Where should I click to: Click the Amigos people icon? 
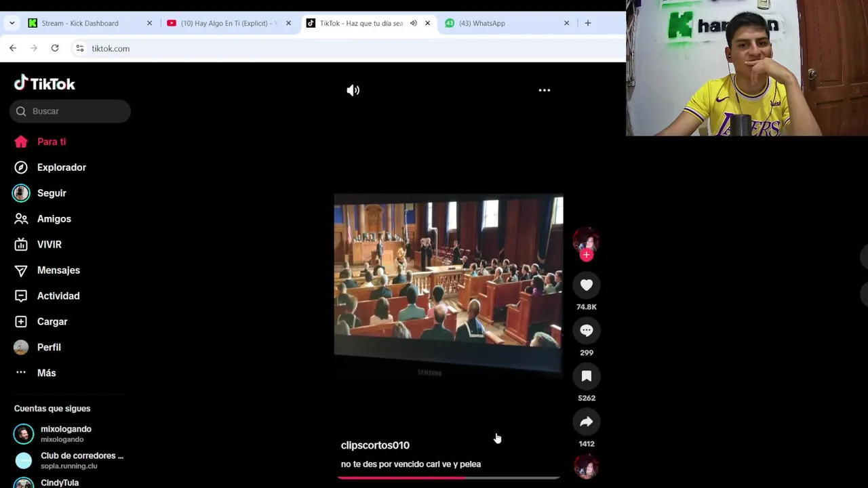click(21, 219)
